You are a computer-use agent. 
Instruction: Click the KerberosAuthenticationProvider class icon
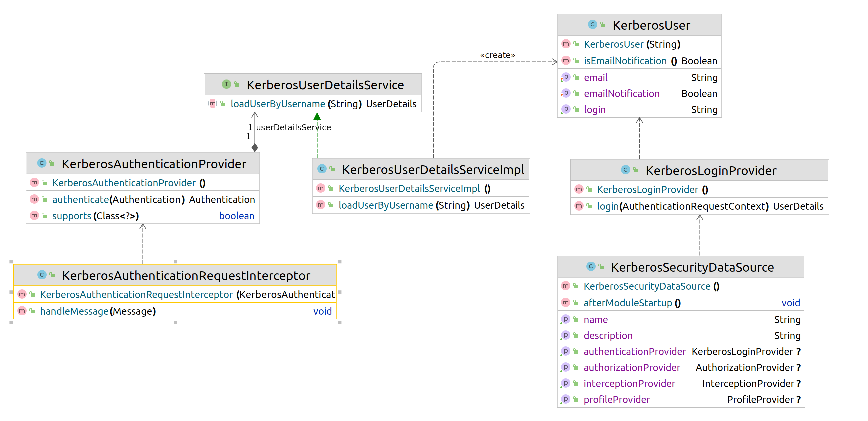pos(41,163)
